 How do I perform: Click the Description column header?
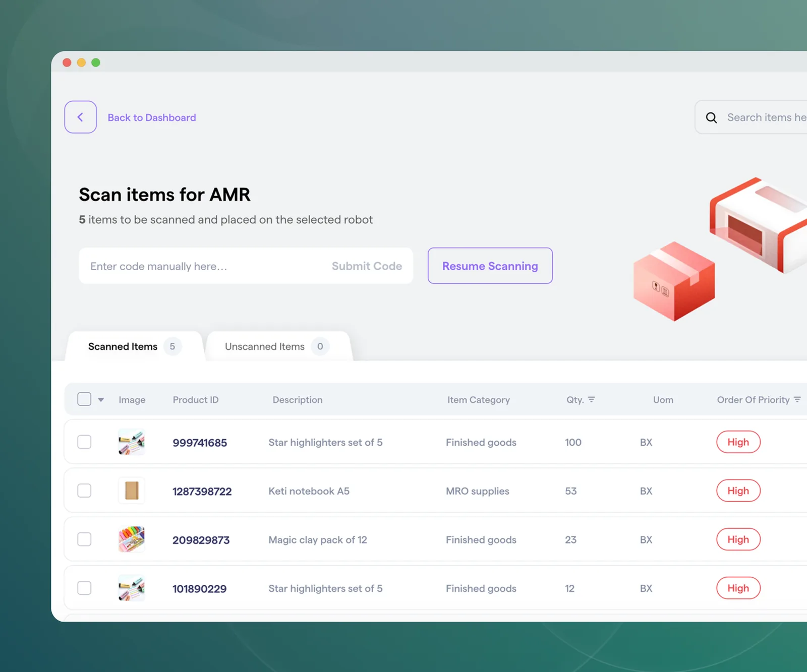pyautogui.click(x=298, y=400)
